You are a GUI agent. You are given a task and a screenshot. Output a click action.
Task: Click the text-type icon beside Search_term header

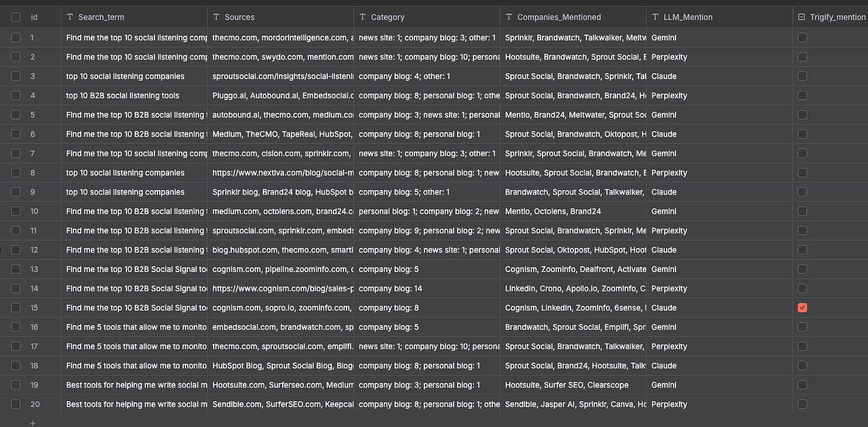click(x=70, y=17)
